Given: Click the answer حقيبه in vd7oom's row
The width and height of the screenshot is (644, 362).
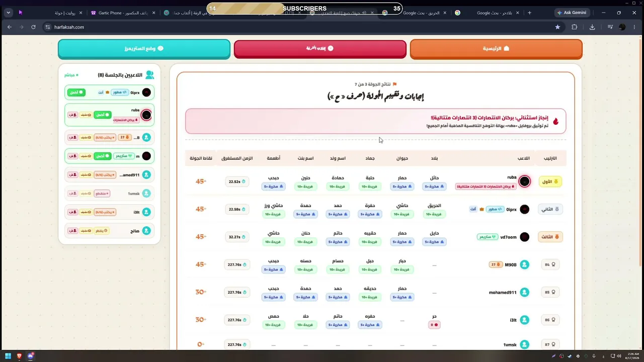Looking at the screenshot, I should [370, 233].
